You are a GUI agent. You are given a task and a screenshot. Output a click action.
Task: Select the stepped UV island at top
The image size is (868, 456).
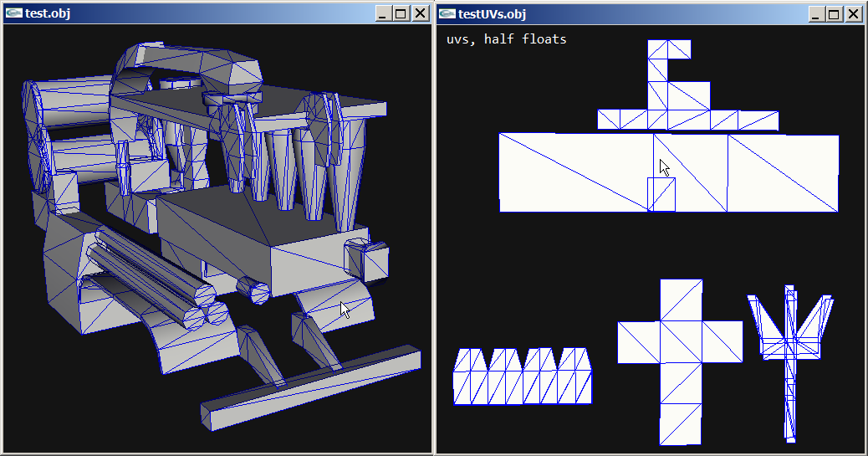(x=687, y=85)
